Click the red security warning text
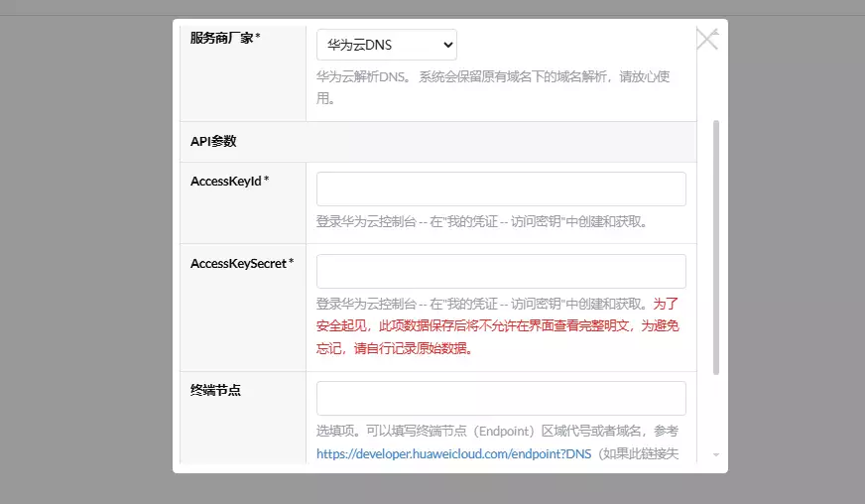 pyautogui.click(x=496, y=326)
